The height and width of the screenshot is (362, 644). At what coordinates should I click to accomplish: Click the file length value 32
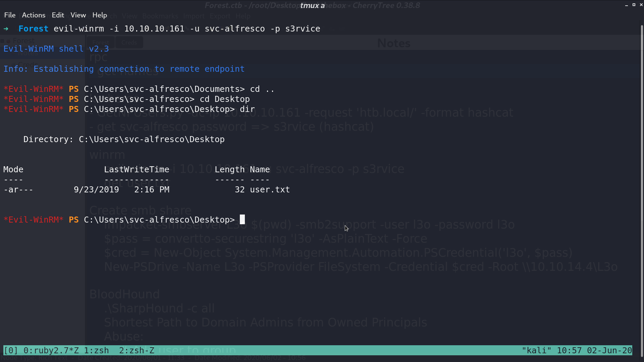click(x=239, y=190)
